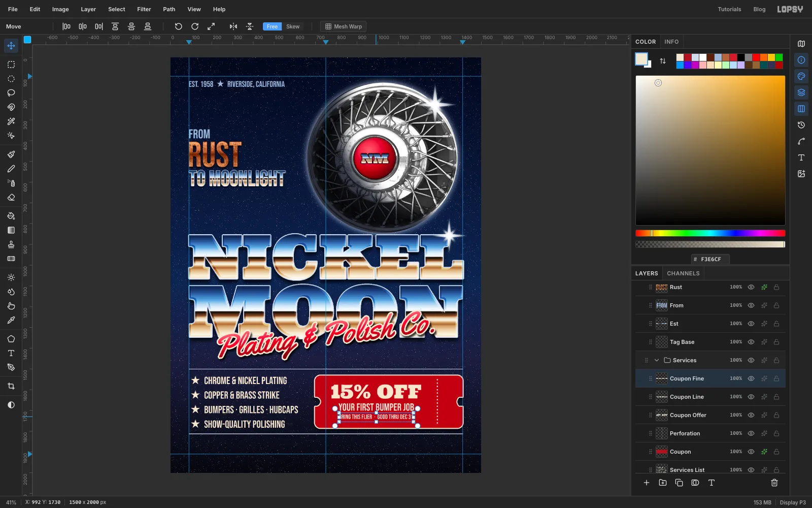Select the Rectangular Marquee tool

tap(11, 65)
